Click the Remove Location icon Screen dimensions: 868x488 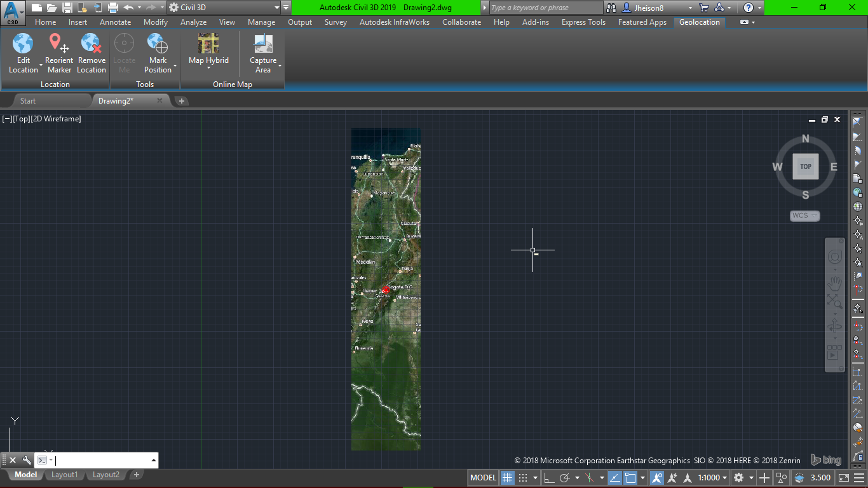tap(92, 44)
